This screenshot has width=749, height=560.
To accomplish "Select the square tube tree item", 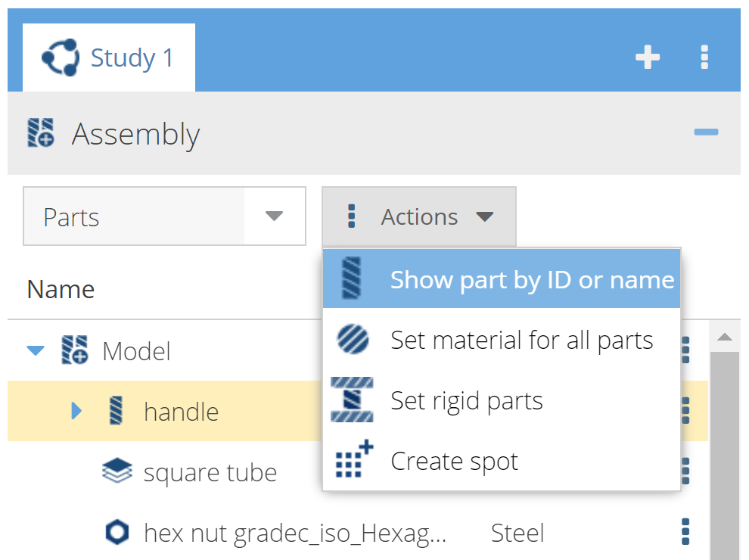I will pyautogui.click(x=210, y=473).
